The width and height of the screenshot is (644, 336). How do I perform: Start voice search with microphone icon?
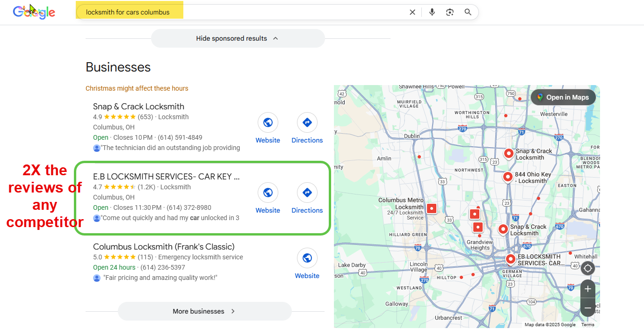coord(432,12)
